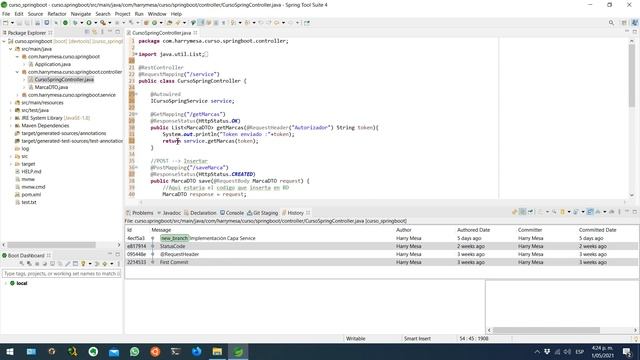Open the Search menu
Viewport: 640px width, 360px height.
point(103,14)
